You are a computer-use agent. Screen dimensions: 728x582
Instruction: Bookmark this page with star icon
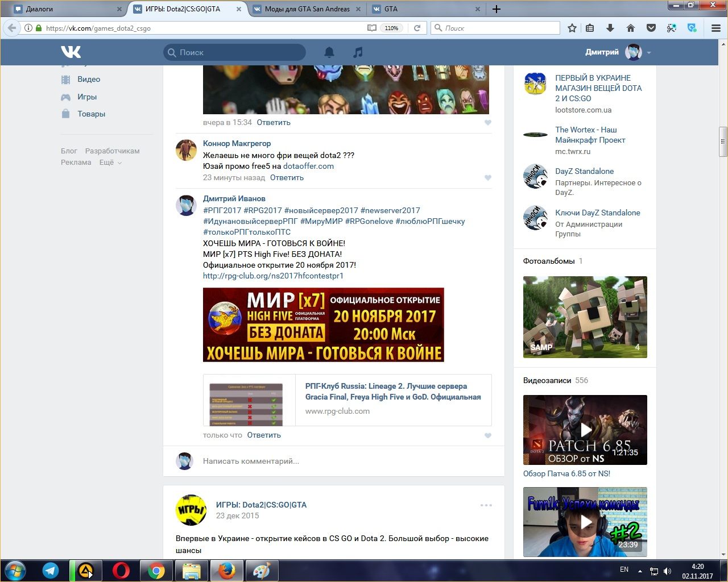(572, 28)
